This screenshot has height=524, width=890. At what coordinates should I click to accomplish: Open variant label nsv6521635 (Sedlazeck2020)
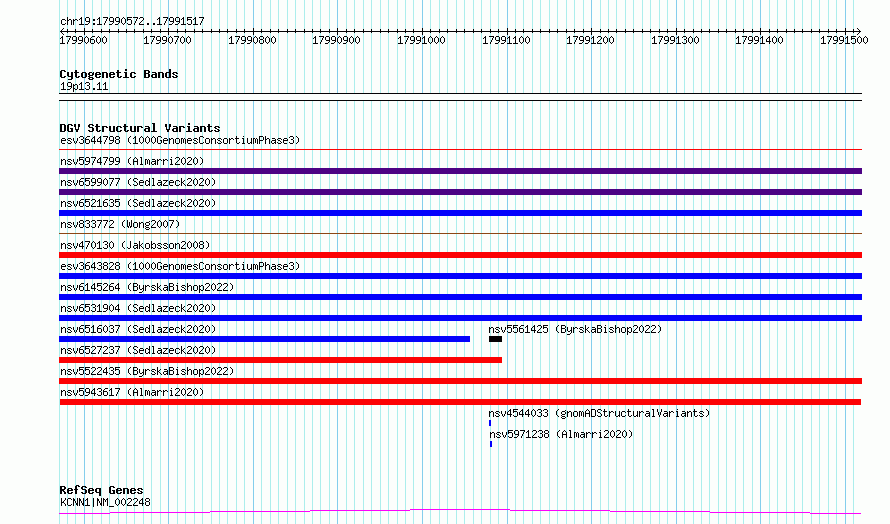[x=138, y=203]
